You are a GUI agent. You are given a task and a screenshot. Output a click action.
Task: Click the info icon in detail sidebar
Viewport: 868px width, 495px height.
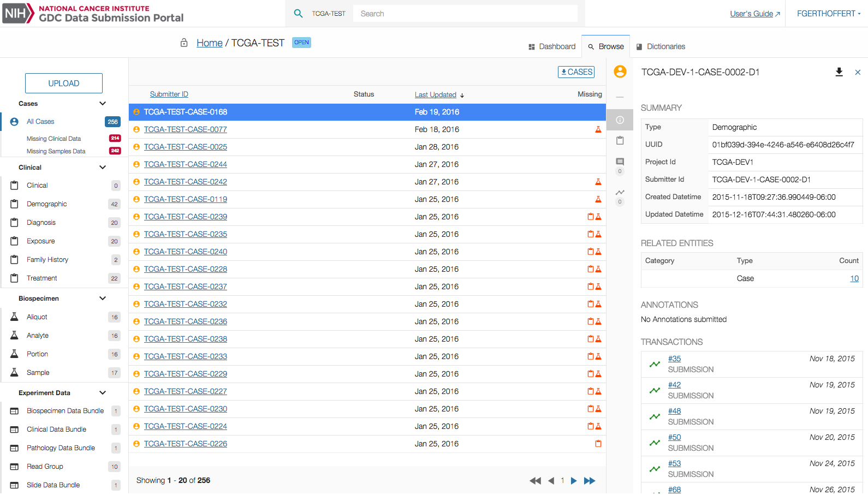coord(620,120)
